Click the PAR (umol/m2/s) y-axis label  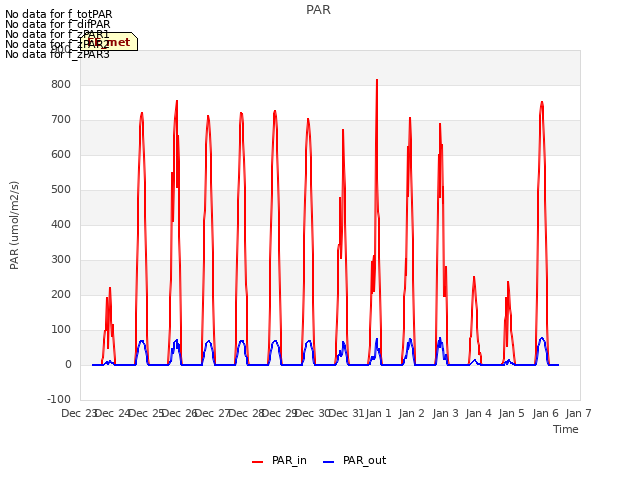(14, 225)
